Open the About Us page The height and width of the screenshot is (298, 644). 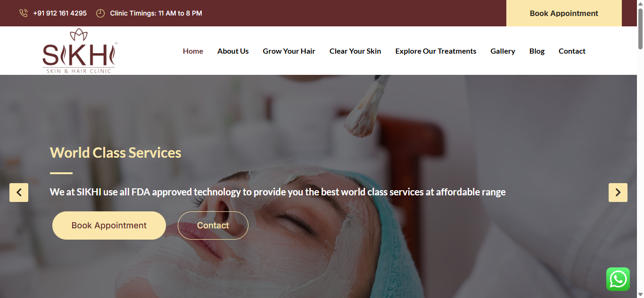point(233,51)
